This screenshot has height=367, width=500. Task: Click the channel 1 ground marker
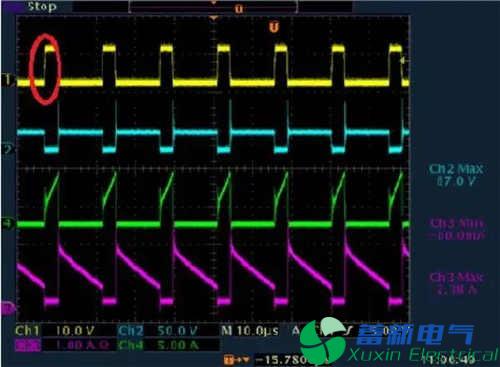coord(8,80)
